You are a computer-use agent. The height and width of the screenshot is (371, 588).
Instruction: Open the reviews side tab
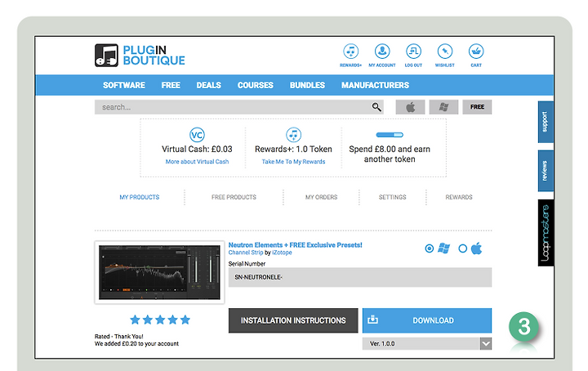coord(546,171)
